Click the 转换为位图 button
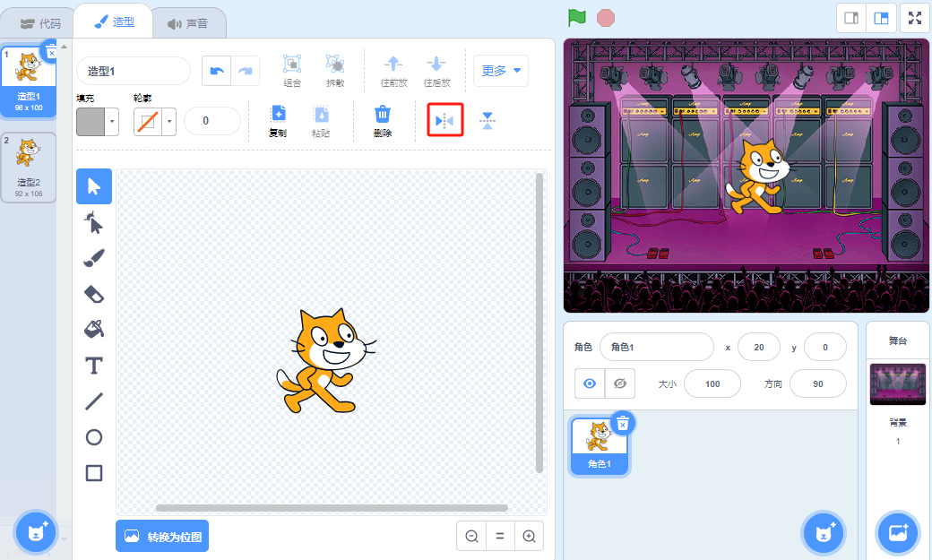932x560 pixels. (x=162, y=536)
